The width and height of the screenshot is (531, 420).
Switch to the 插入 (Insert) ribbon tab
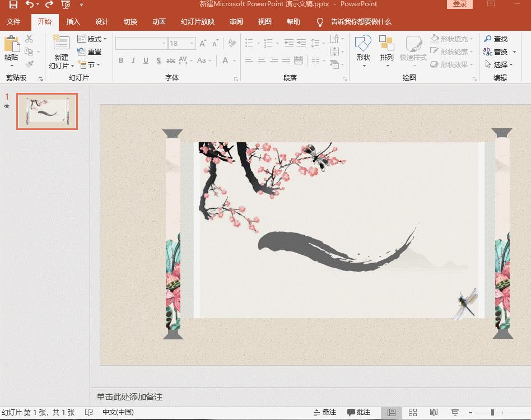tap(73, 22)
